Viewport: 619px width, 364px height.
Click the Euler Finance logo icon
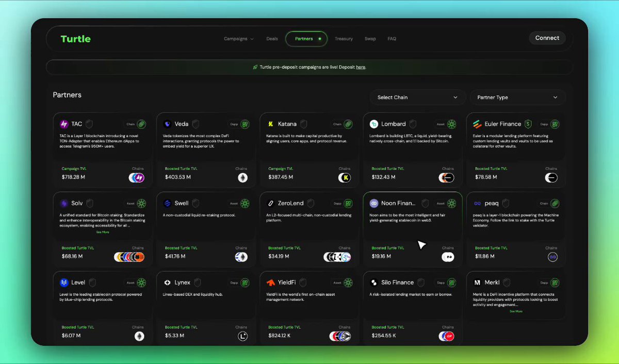(477, 124)
